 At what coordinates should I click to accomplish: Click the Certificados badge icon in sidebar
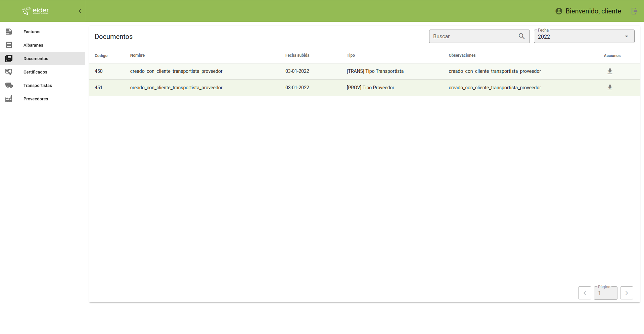[x=9, y=72]
